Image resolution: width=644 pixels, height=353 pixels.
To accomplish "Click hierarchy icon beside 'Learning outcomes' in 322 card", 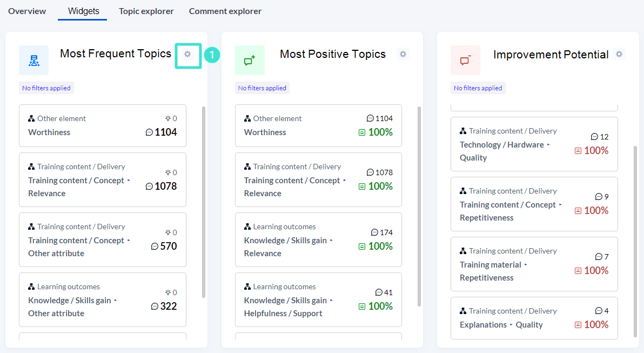I will 31,287.
